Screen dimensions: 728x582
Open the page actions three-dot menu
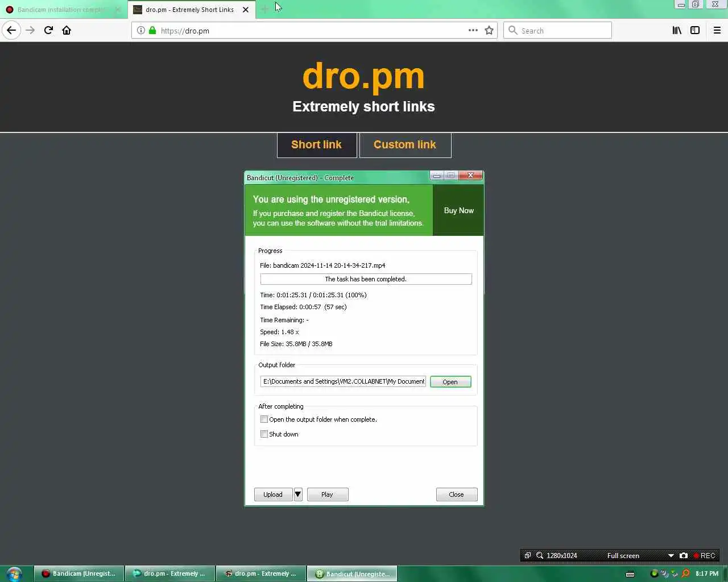point(473,30)
